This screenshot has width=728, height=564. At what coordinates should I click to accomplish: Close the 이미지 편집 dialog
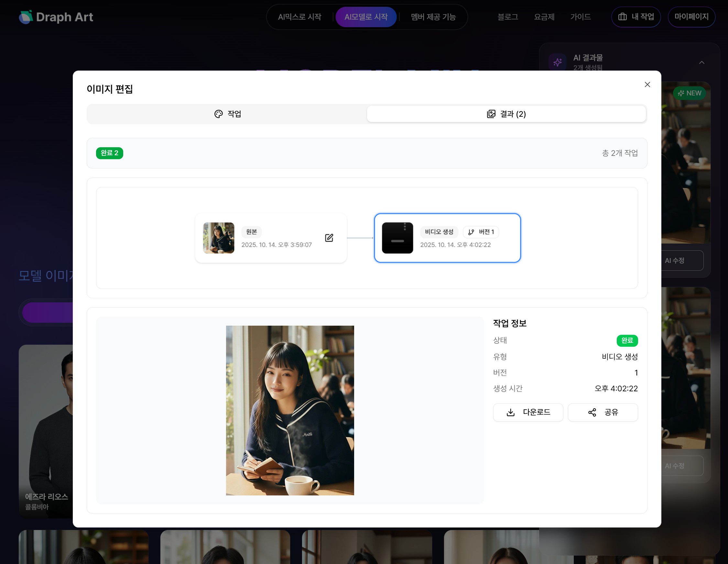(647, 84)
